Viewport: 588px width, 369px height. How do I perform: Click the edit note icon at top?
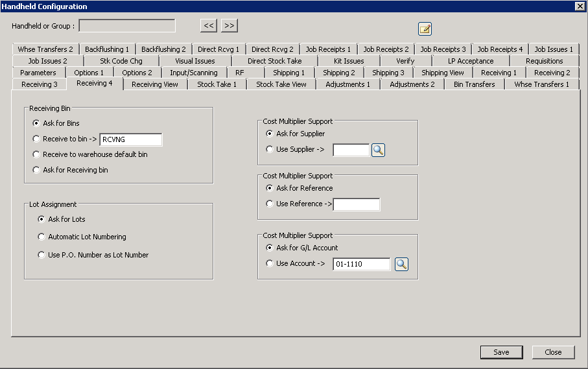[x=425, y=29]
